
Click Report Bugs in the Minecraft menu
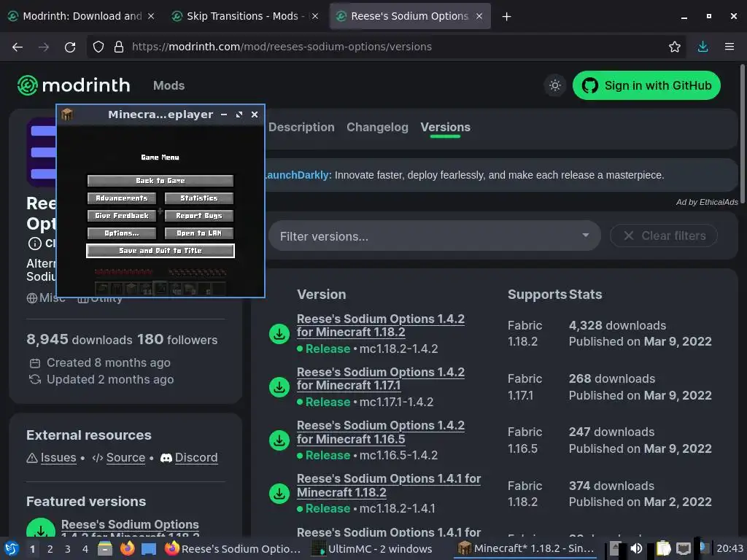click(x=199, y=216)
